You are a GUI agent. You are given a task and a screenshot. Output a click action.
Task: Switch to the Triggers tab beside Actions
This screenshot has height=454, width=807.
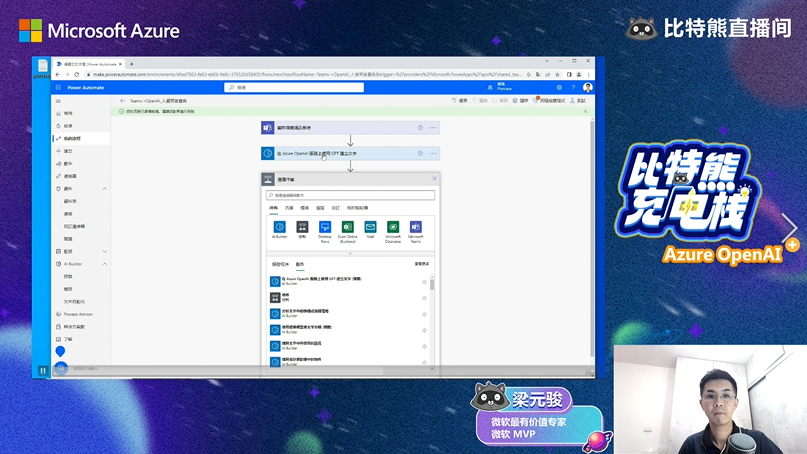(280, 264)
